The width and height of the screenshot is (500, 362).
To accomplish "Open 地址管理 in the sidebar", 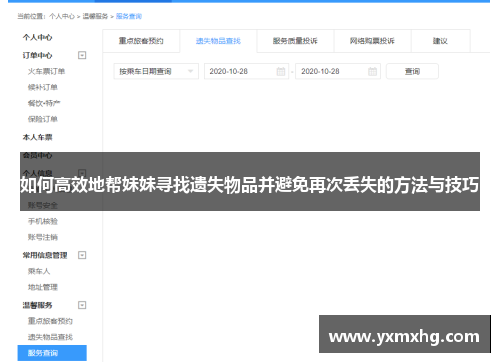I will click(43, 287).
